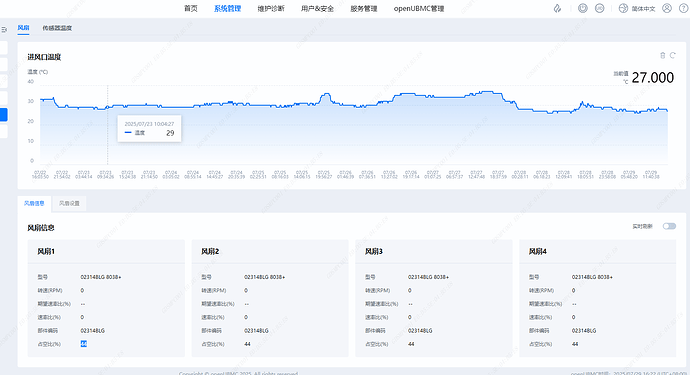Click the 实时刷新 label text

point(642,226)
